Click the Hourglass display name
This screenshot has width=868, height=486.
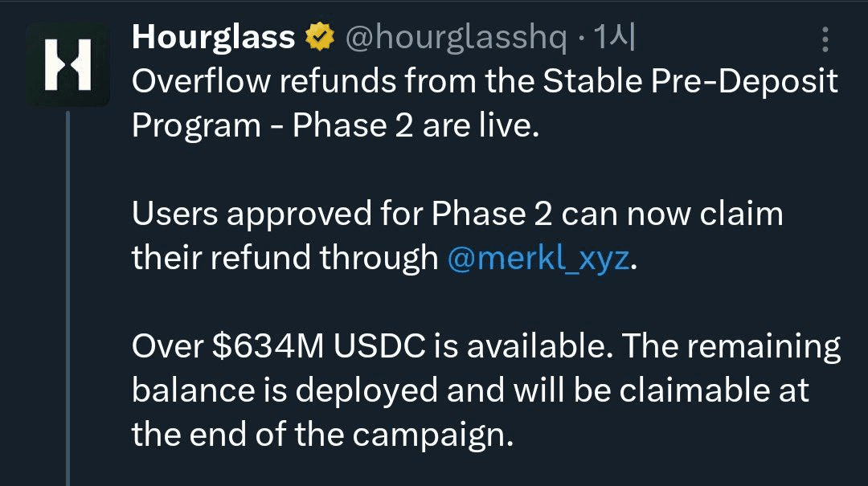tap(213, 37)
